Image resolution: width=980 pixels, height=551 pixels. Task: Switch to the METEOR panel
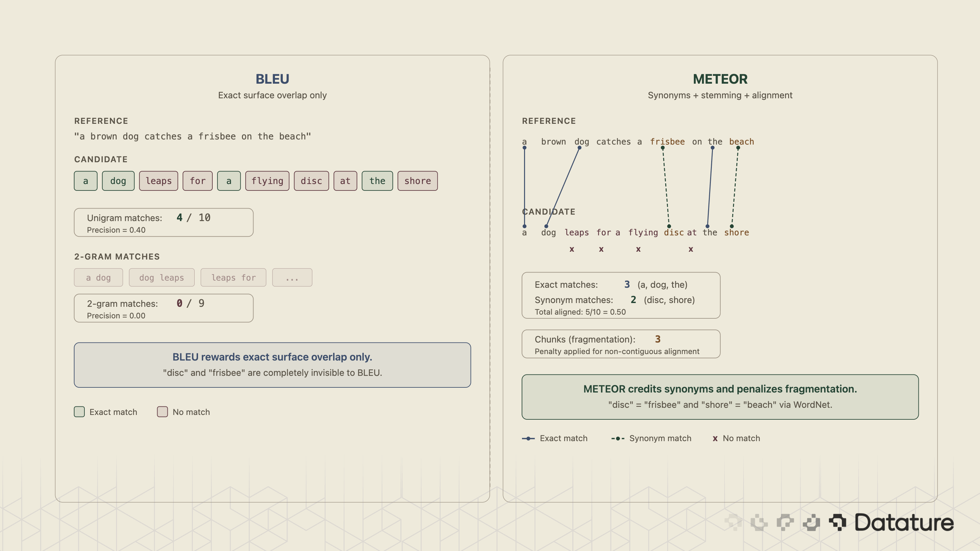click(x=720, y=79)
